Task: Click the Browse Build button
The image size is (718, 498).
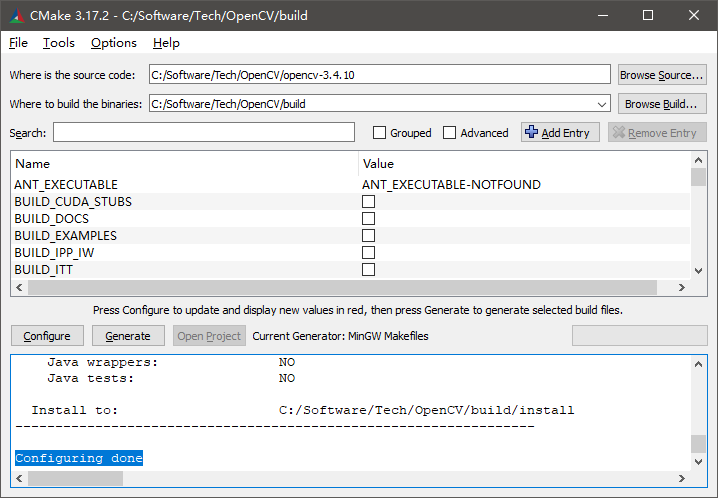Action: 662,104
